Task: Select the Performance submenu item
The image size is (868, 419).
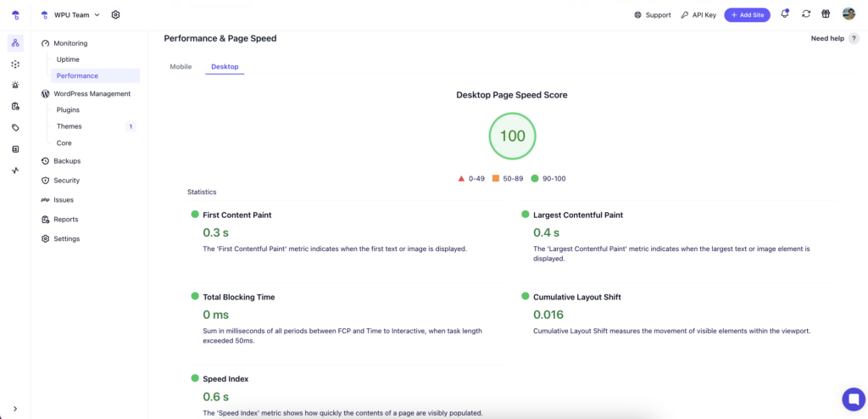Action: [x=95, y=75]
